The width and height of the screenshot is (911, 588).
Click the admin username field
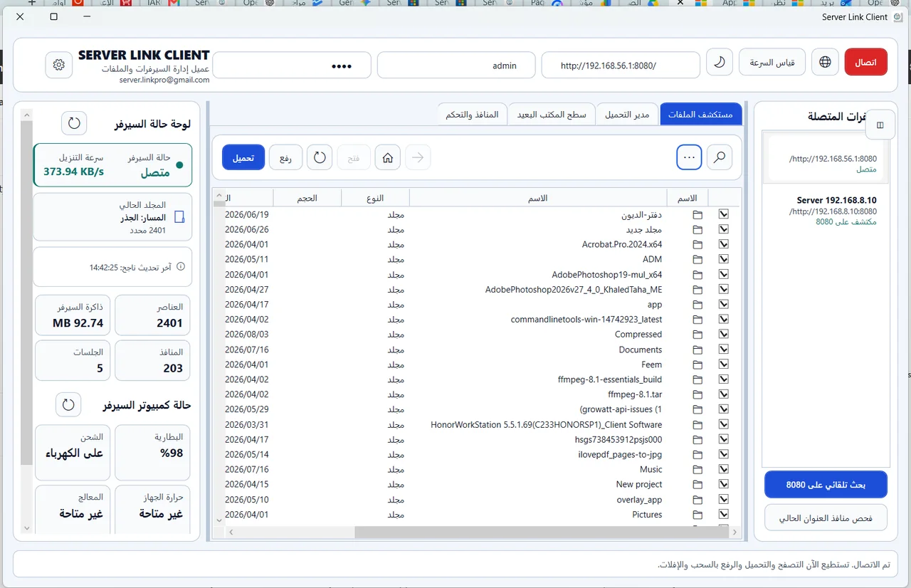click(x=456, y=65)
